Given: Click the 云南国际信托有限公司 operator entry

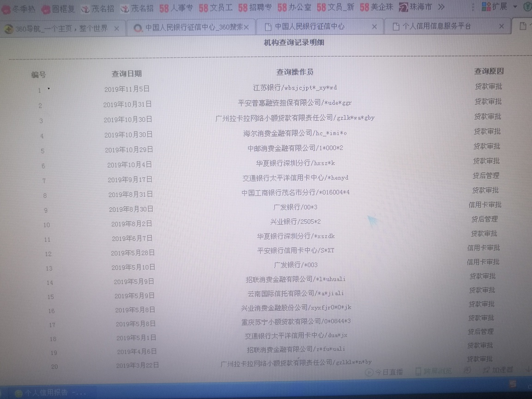Looking at the screenshot, I should [x=296, y=293].
